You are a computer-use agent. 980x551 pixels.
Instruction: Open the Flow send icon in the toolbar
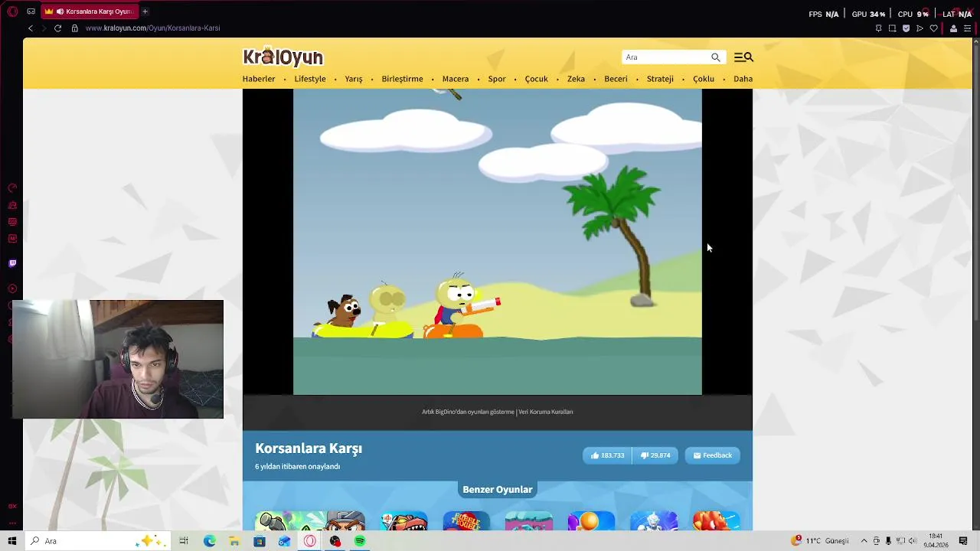pos(920,28)
